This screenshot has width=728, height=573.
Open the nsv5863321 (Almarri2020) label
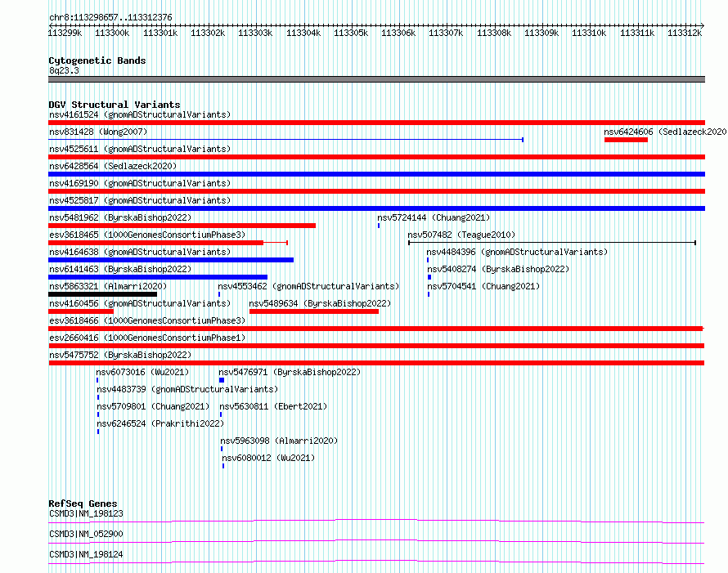108,286
